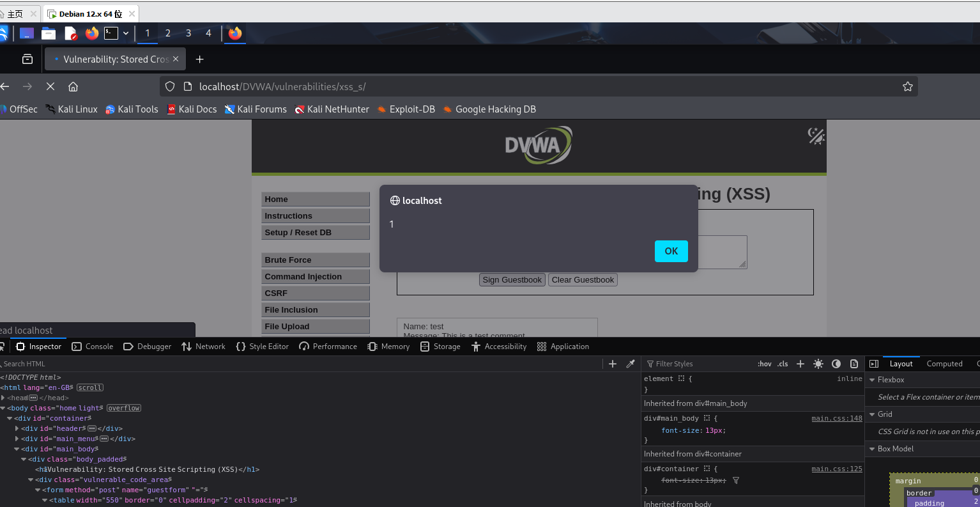This screenshot has width=980, height=507.
Task: Open the page info icon beside the URL
Action: click(187, 86)
